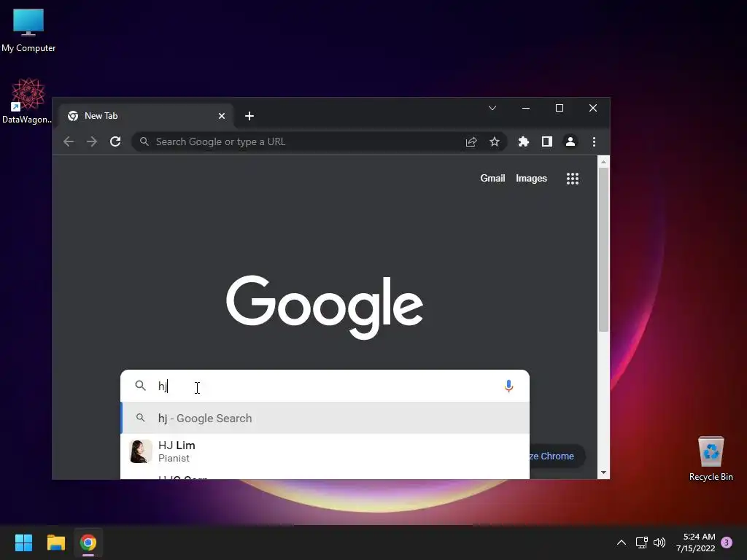Open the volume tray icon
Image resolution: width=747 pixels, height=560 pixels.
click(659, 542)
